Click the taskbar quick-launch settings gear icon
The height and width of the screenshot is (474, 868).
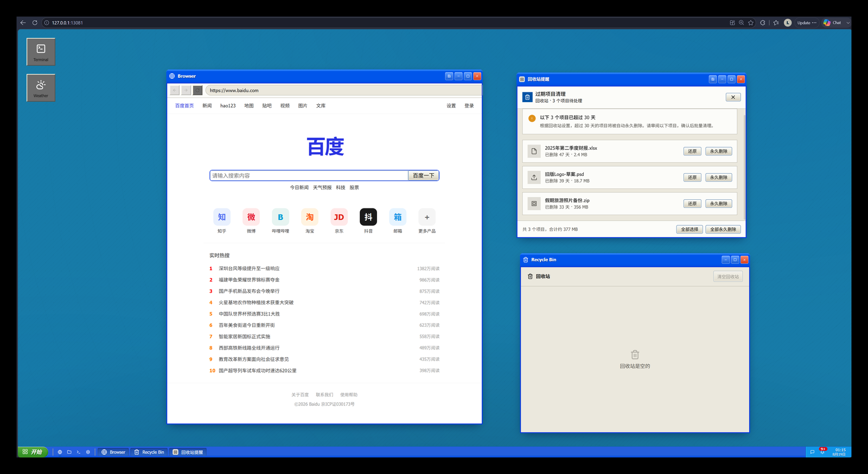pos(88,452)
